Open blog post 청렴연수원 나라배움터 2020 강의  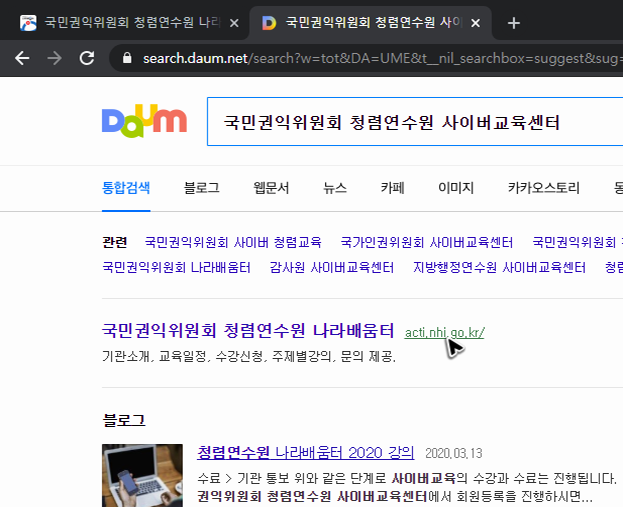(306, 453)
